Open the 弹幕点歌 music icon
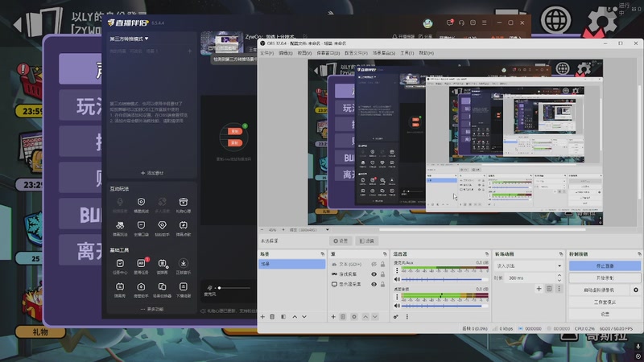This screenshot has height=362, width=644. 184,225
